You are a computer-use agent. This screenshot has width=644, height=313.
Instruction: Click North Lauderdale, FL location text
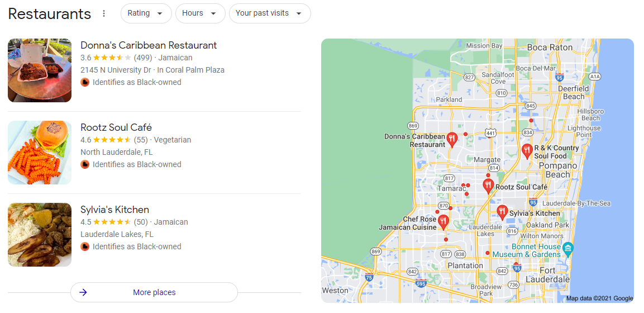[x=117, y=153]
